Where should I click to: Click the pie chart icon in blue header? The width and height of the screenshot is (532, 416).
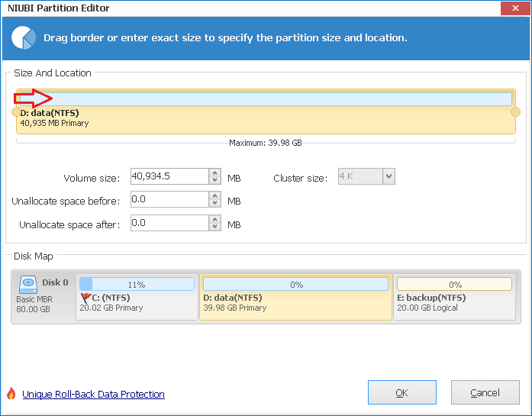point(24,37)
